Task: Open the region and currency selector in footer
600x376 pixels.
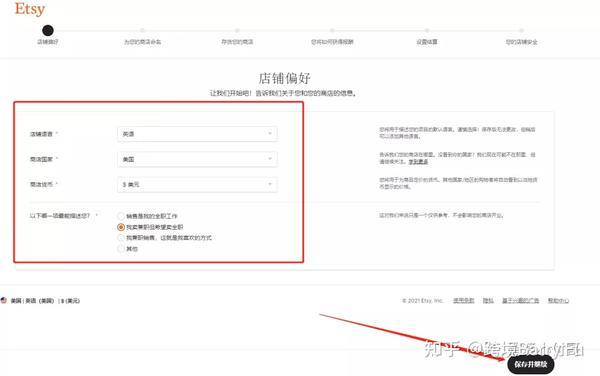Action: pyautogui.click(x=45, y=301)
